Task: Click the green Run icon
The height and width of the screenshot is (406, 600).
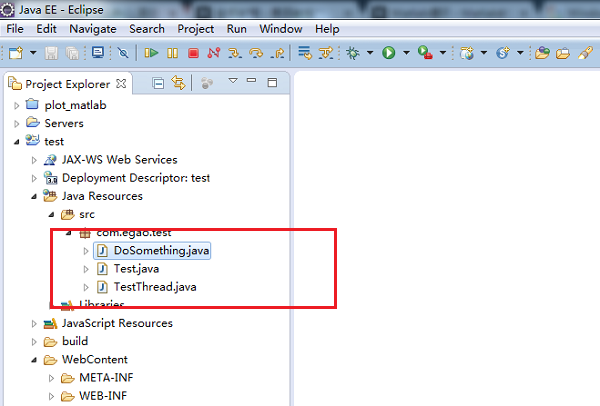Action: click(x=389, y=53)
